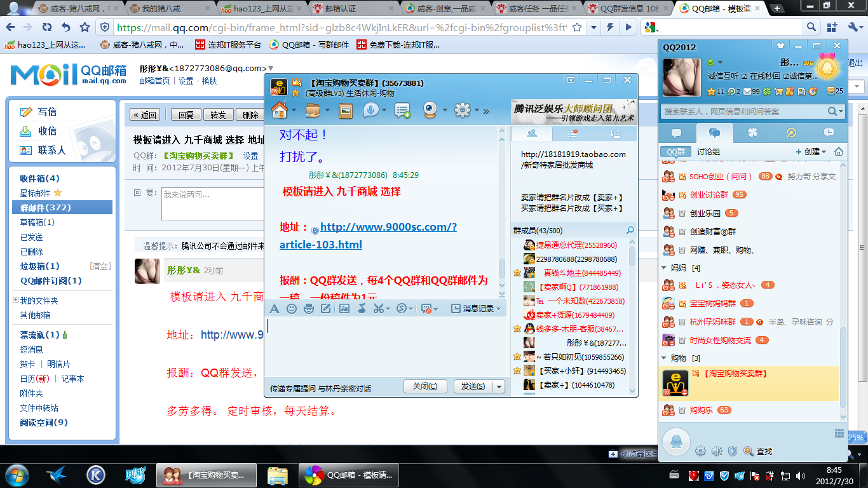The height and width of the screenshot is (488, 868).
Task: Open group shared files folder icon
Action: point(313,110)
